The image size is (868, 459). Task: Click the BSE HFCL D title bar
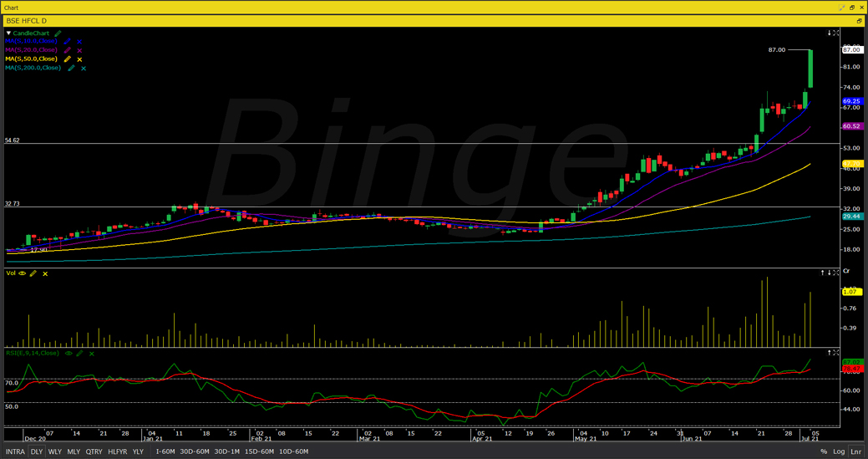[x=434, y=21]
